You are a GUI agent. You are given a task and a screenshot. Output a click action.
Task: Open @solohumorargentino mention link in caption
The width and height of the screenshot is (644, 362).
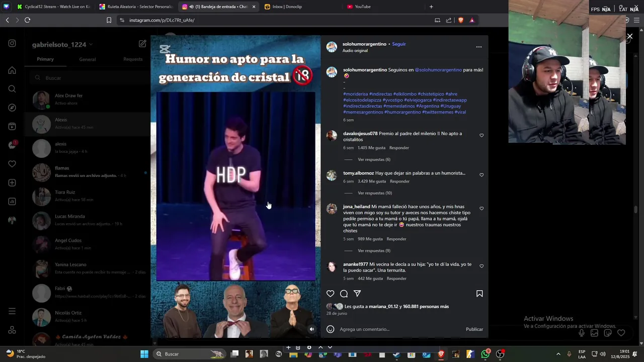438,70
